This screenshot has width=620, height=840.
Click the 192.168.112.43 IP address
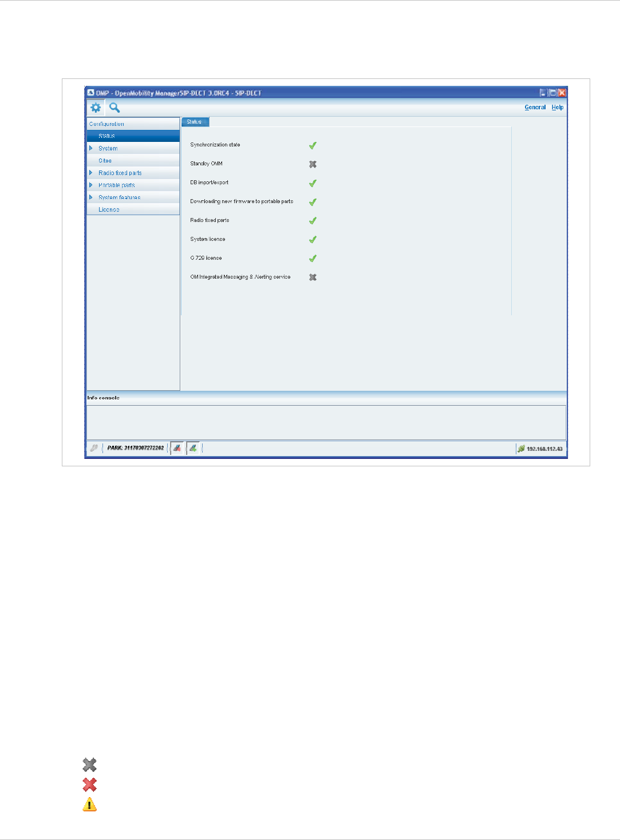point(544,449)
